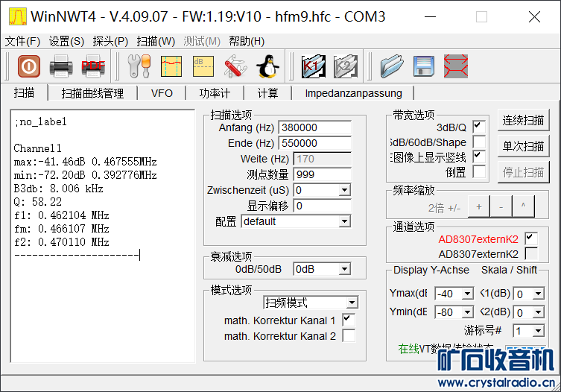Open the 游标号# cursor number dropdown
The width and height of the screenshot is (561, 392).
[538, 331]
